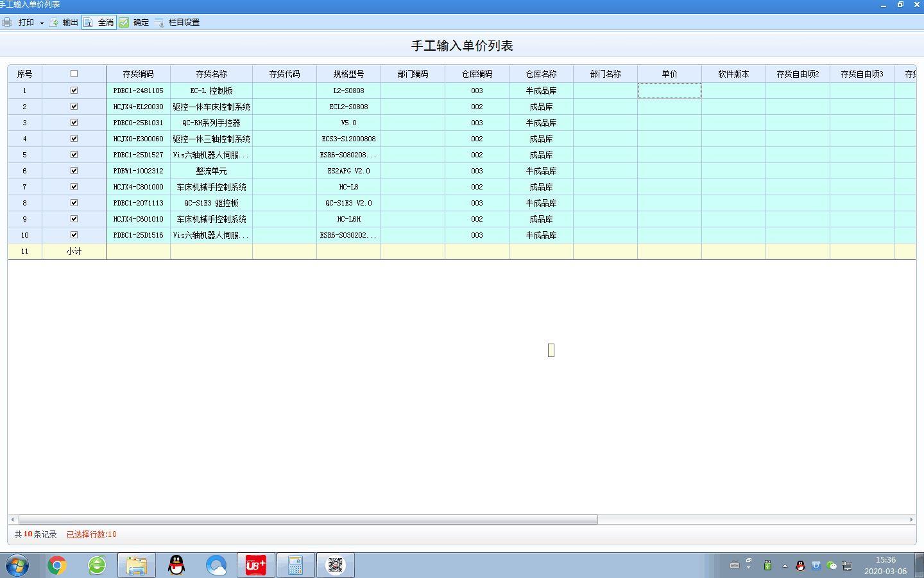Viewport: 924px width, 578px height.
Task: Select cell QC-S1E3 V2.0 spec
Action: (x=348, y=203)
